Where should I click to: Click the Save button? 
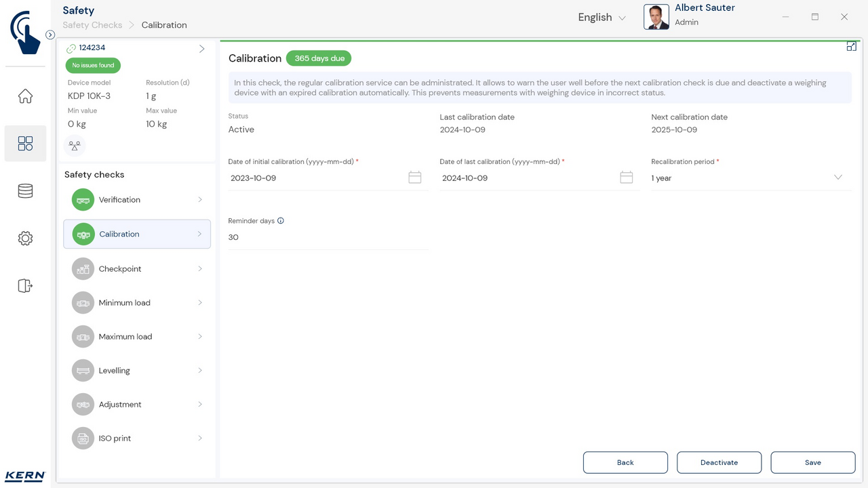(x=812, y=462)
